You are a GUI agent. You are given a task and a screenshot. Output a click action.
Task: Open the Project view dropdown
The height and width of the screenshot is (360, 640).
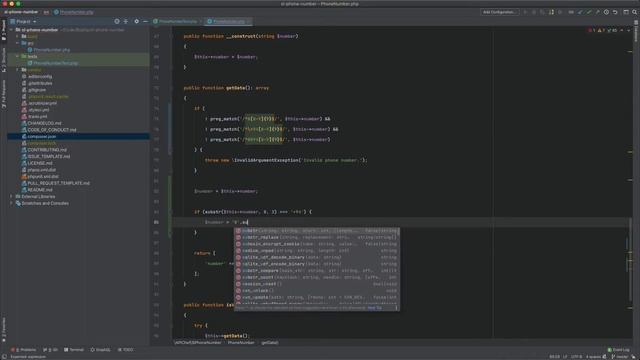pos(23,21)
